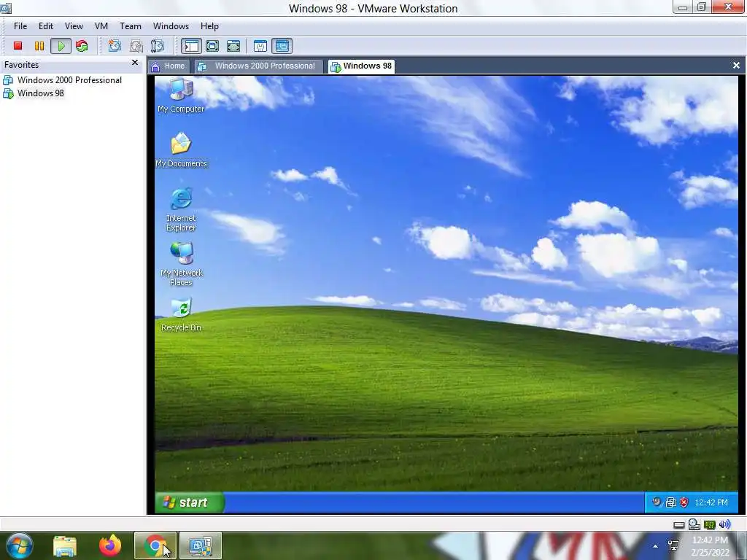Click the sound device speaker status icon

coord(724,524)
